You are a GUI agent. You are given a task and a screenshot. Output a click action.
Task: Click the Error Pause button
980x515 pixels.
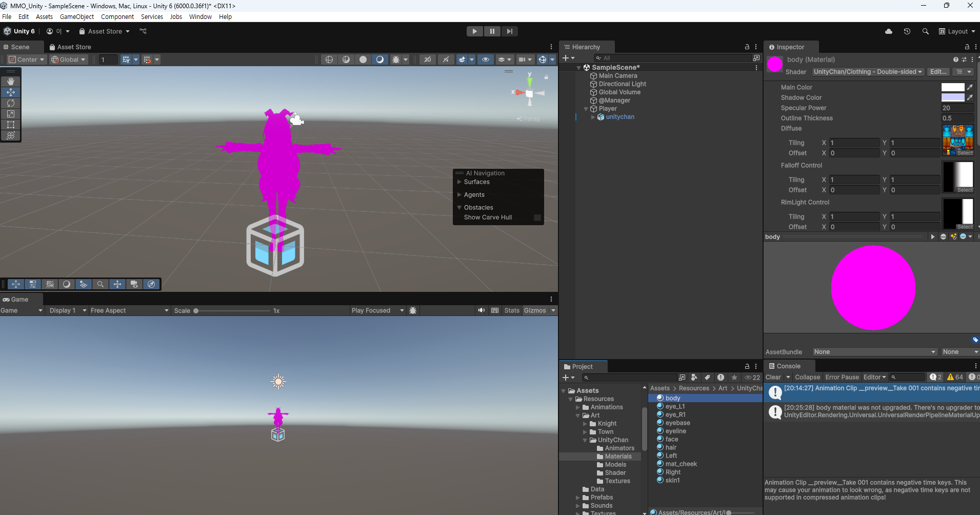tap(842, 377)
